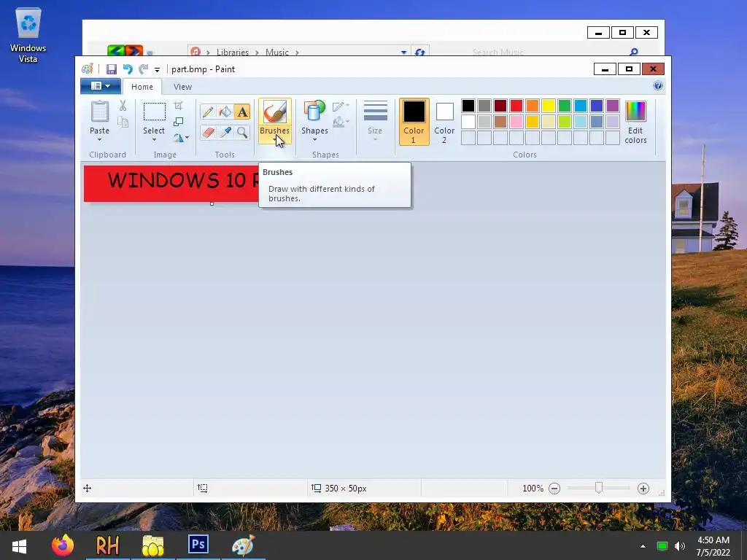The height and width of the screenshot is (560, 747).
Task: Click the red banner image on canvas
Action: [x=171, y=183]
